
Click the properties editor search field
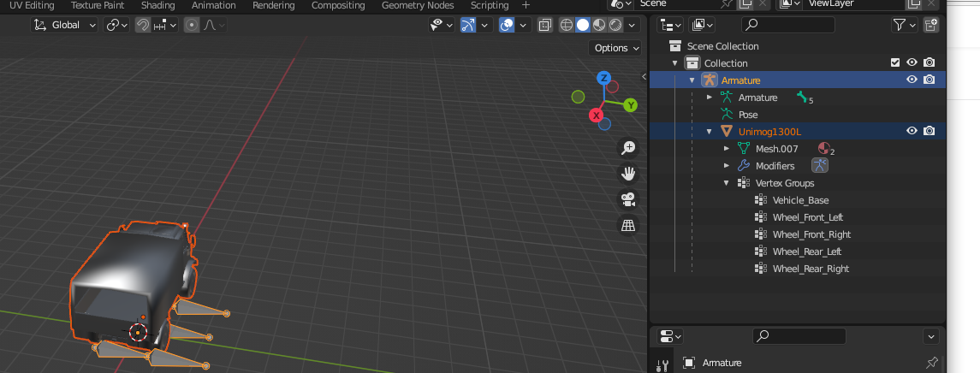click(x=799, y=335)
